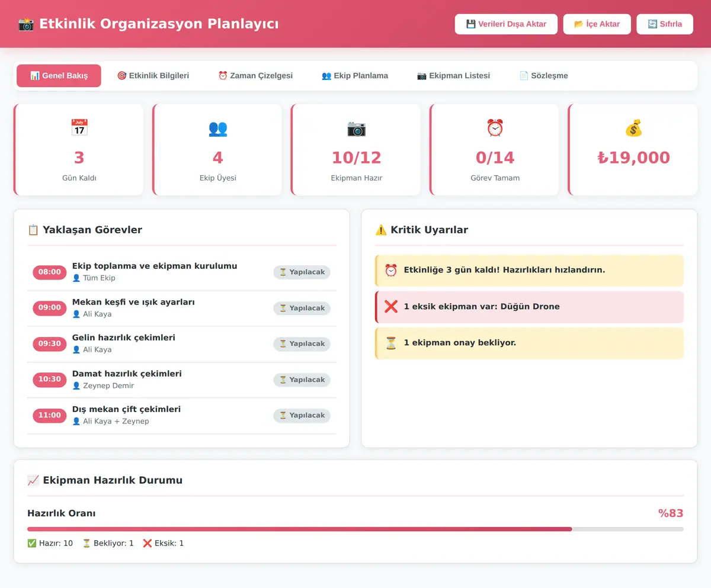Click the people icon above Ekip Üyesi
Image resolution: width=711 pixels, height=588 pixels.
pyautogui.click(x=217, y=128)
